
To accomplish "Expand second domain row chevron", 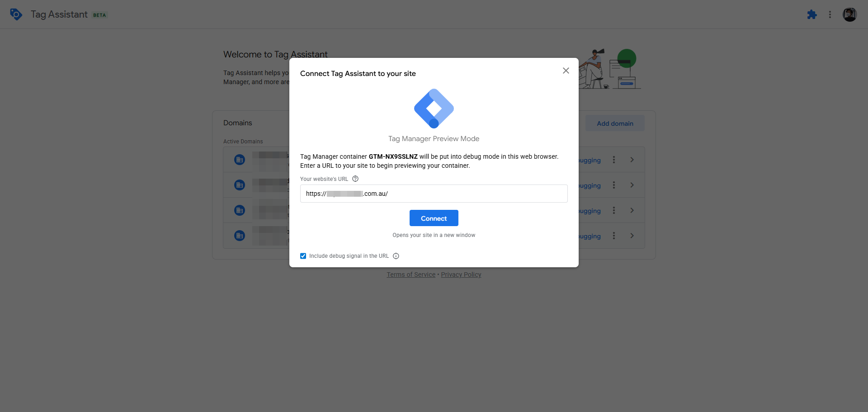I will tap(632, 185).
